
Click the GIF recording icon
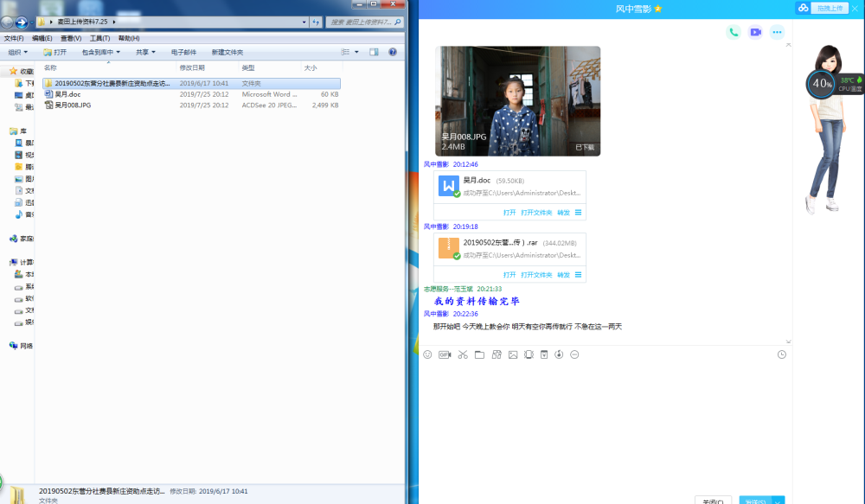[x=445, y=354]
